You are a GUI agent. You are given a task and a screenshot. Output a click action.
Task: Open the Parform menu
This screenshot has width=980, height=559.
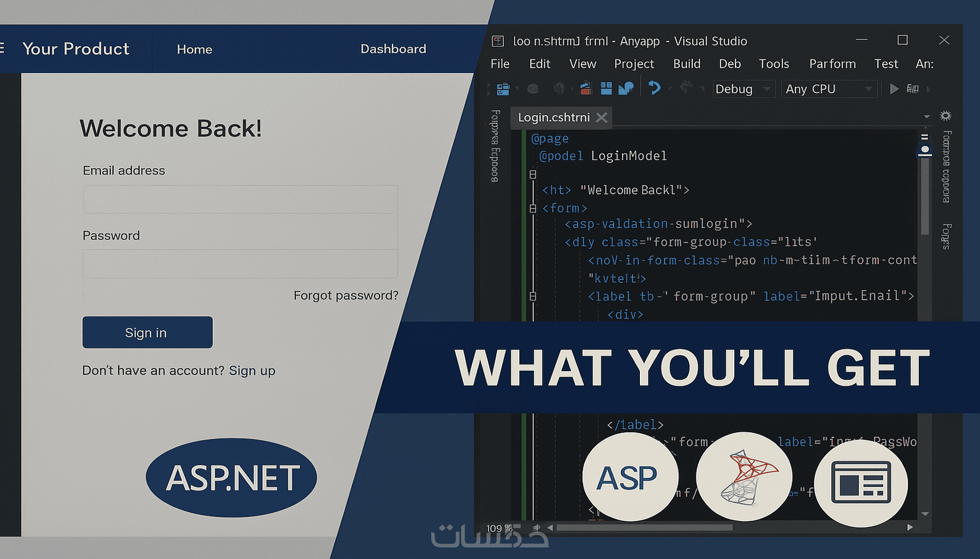click(x=832, y=64)
